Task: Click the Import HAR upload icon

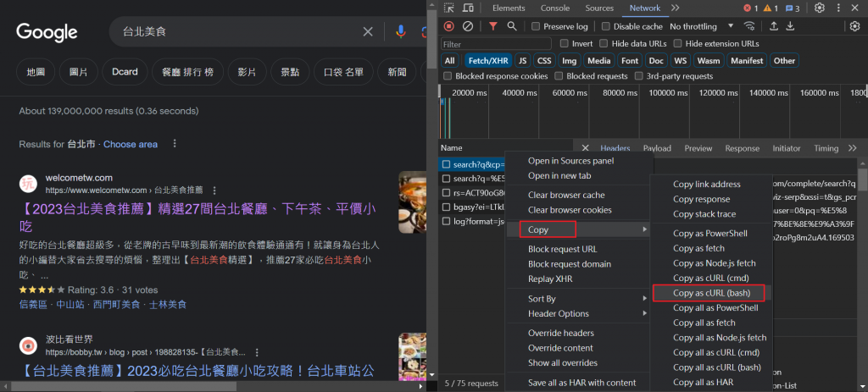Action: click(x=774, y=26)
